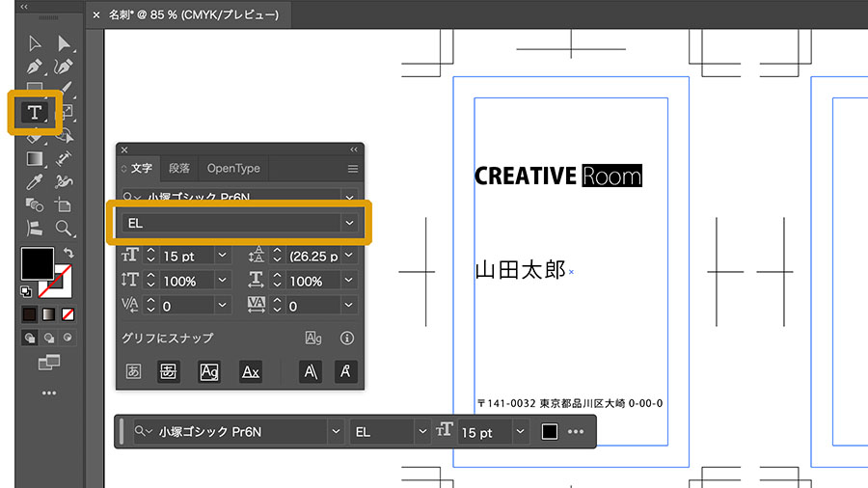The width and height of the screenshot is (868, 488).
Task: Open tracking value dropdown
Action: click(349, 305)
